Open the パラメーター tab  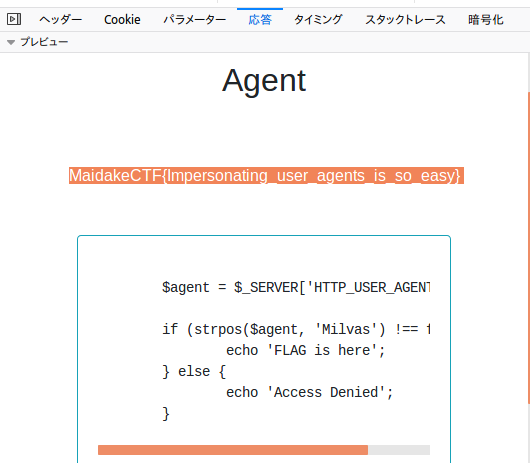pyautogui.click(x=195, y=20)
